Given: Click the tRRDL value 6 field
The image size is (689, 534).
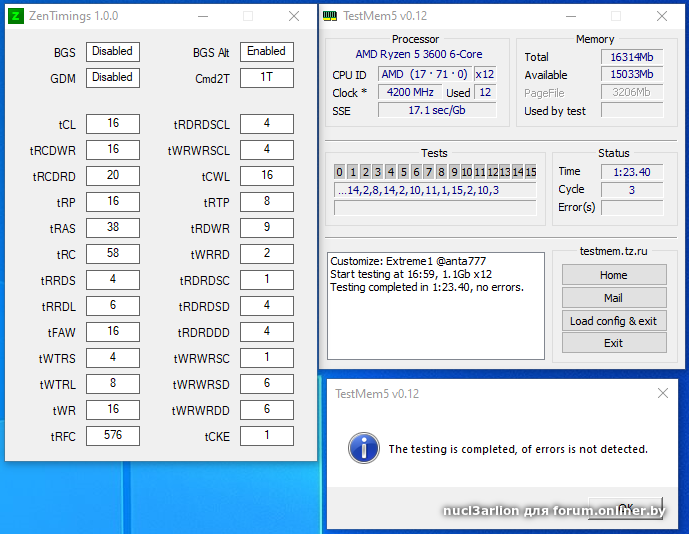Looking at the screenshot, I should click(x=113, y=306).
